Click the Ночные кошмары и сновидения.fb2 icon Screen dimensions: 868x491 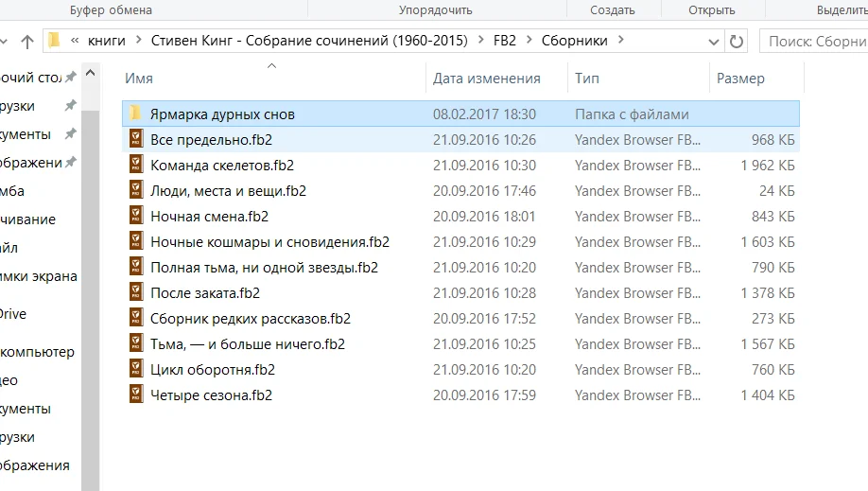(x=136, y=241)
